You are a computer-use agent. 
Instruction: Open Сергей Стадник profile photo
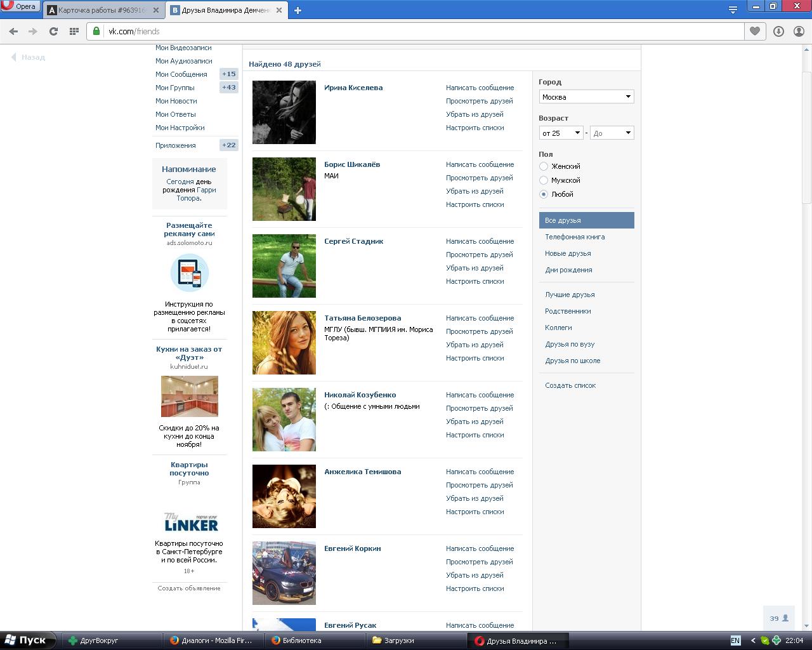[284, 266]
